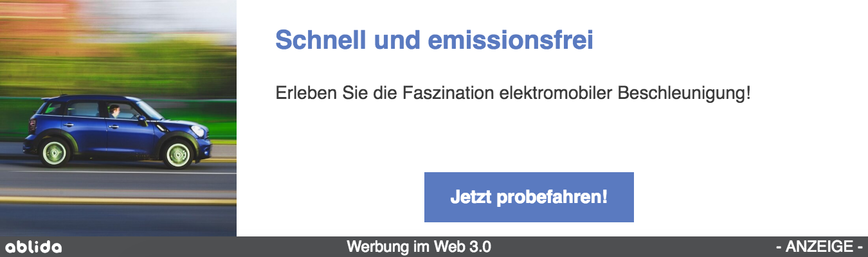Click the yellow road line below the car

118,200
